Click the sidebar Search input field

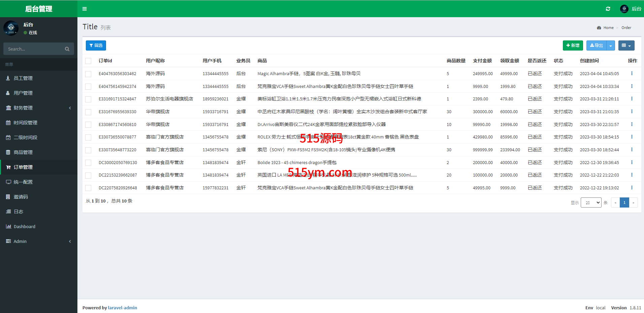tap(34, 49)
